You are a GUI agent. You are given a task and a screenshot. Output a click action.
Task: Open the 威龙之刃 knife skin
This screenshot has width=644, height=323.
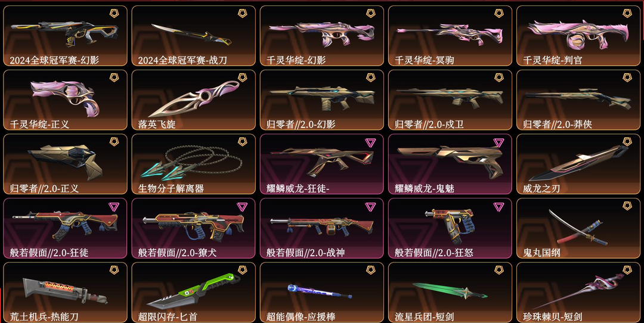[578, 164]
